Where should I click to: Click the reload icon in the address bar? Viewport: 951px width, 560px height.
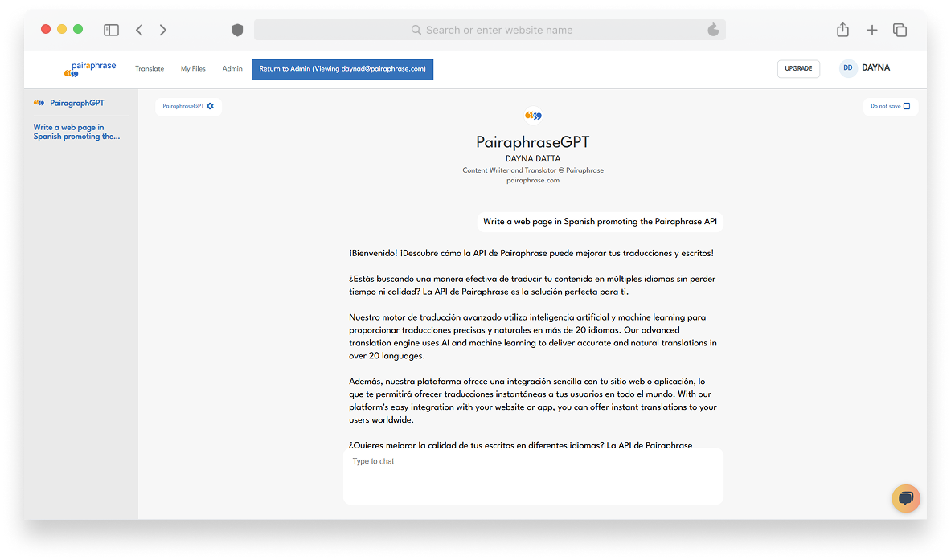click(713, 30)
